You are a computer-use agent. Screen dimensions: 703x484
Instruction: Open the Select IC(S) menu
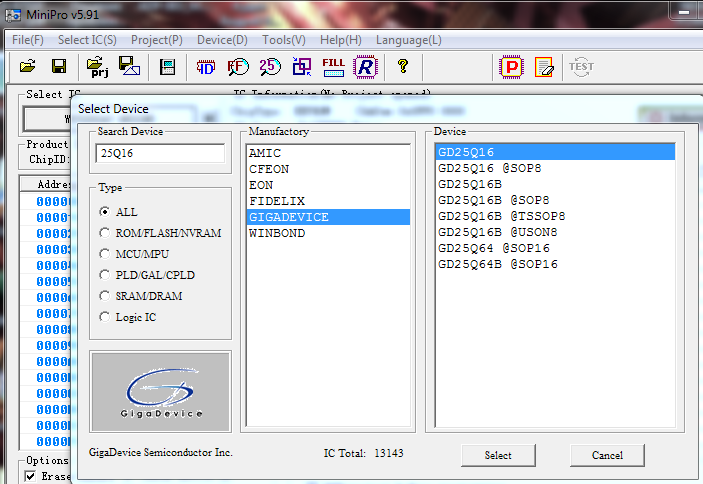pos(87,40)
